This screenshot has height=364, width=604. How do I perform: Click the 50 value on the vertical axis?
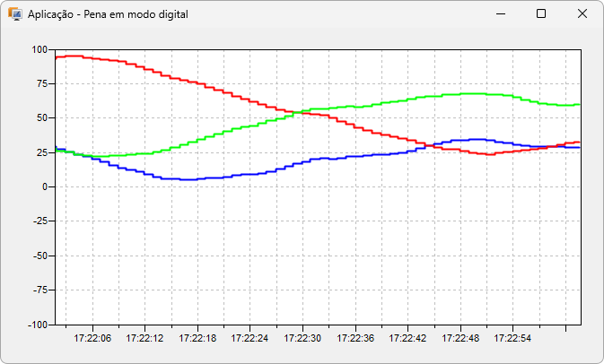tap(40, 118)
